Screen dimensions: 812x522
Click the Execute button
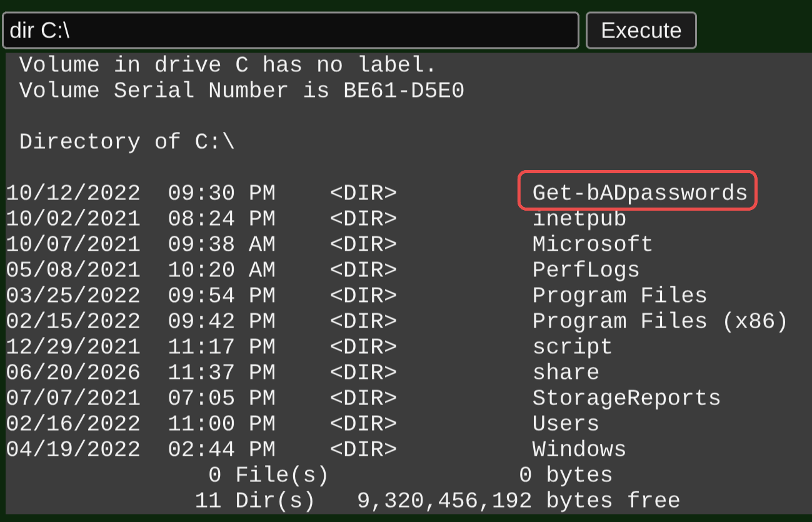coord(641,30)
